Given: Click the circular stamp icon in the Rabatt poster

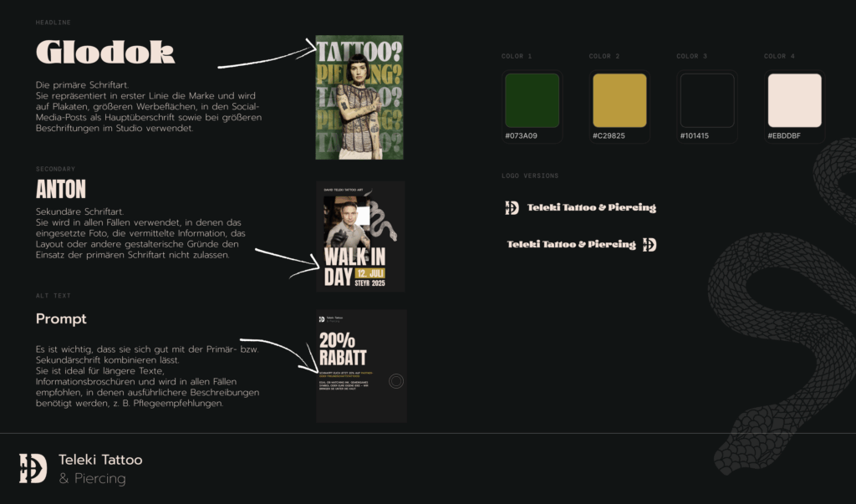Looking at the screenshot, I should coord(396,381).
